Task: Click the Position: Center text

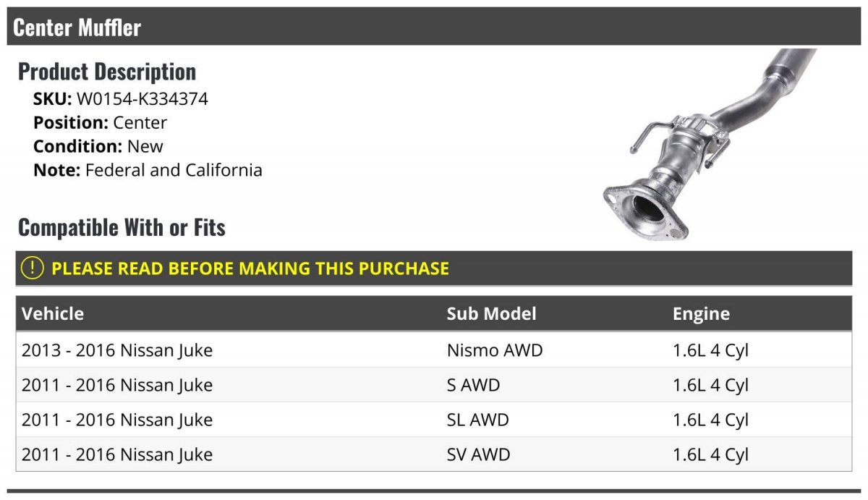Action: (100, 123)
